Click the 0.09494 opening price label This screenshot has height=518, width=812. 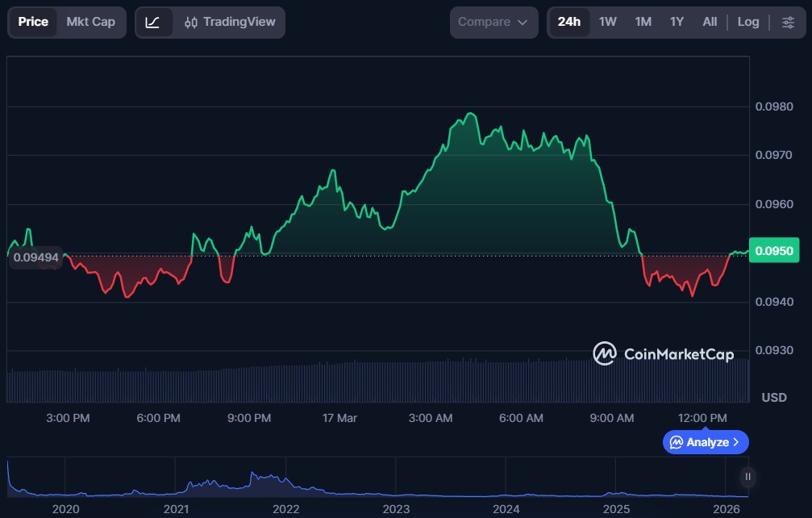35,257
